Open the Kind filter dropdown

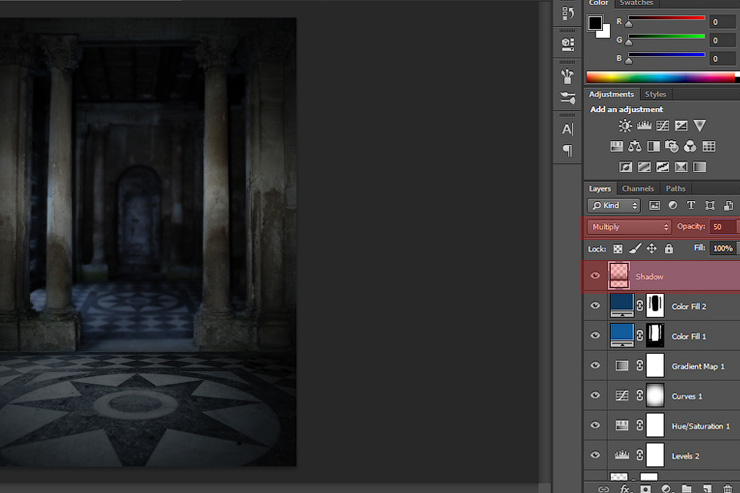point(614,206)
